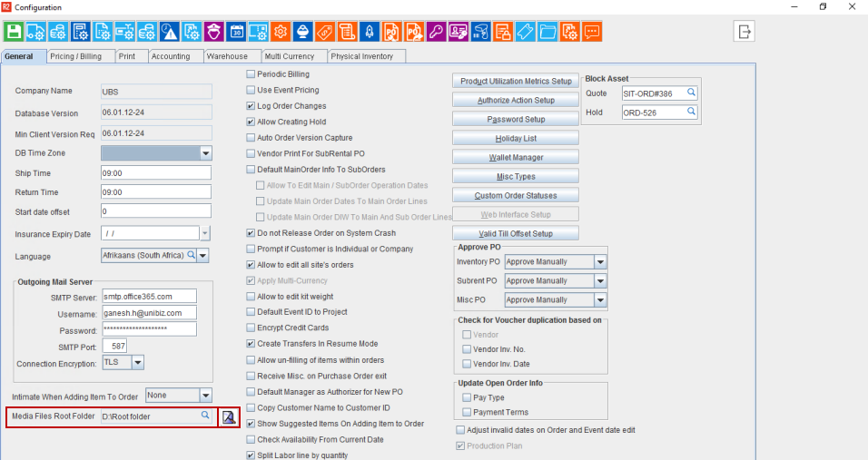This screenshot has height=460, width=868.
Task: Click the calendar icon in toolbar
Action: pos(236,32)
